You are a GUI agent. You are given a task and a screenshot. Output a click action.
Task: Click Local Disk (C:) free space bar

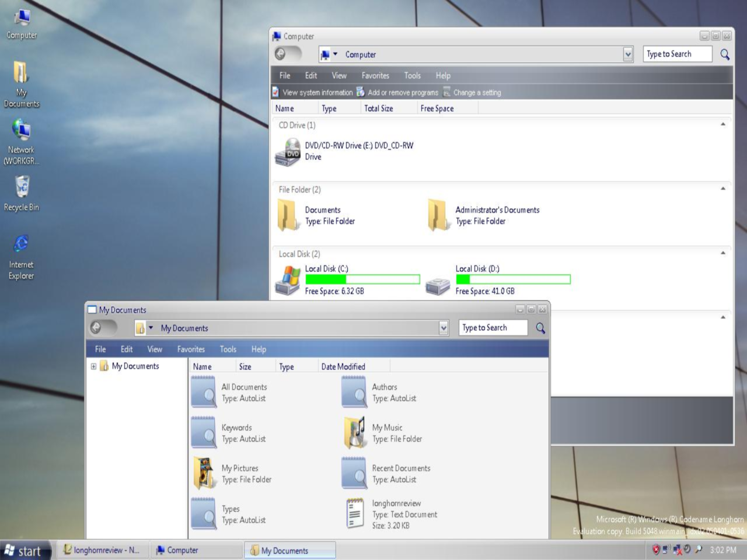pyautogui.click(x=362, y=279)
